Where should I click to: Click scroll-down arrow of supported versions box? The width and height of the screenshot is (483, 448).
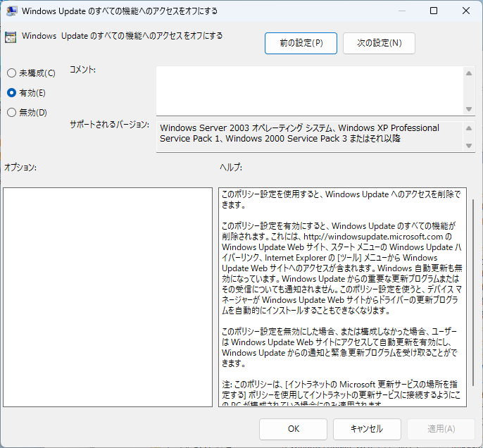click(470, 145)
